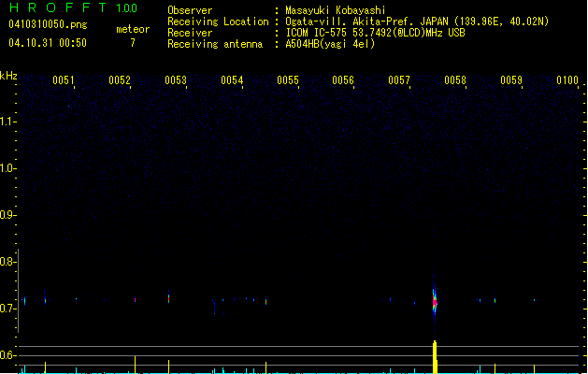588x374 pixels.
Task: Click the 1.1 kHz frequency axis label
Action: coord(7,122)
